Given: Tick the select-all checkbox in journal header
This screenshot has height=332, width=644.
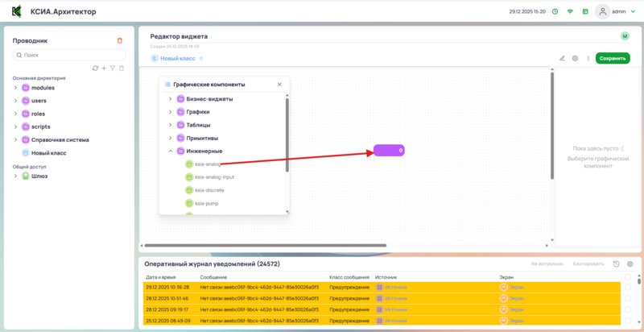Looking at the screenshot, I should [x=628, y=276].
